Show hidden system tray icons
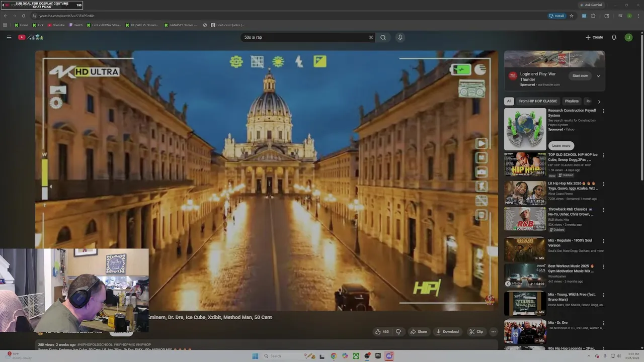The width and height of the screenshot is (644, 362). point(589,356)
